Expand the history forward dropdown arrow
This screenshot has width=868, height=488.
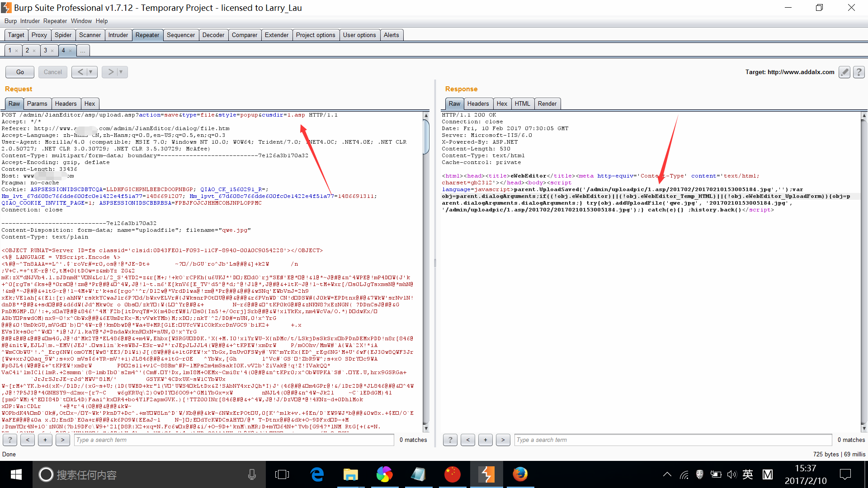click(x=121, y=72)
